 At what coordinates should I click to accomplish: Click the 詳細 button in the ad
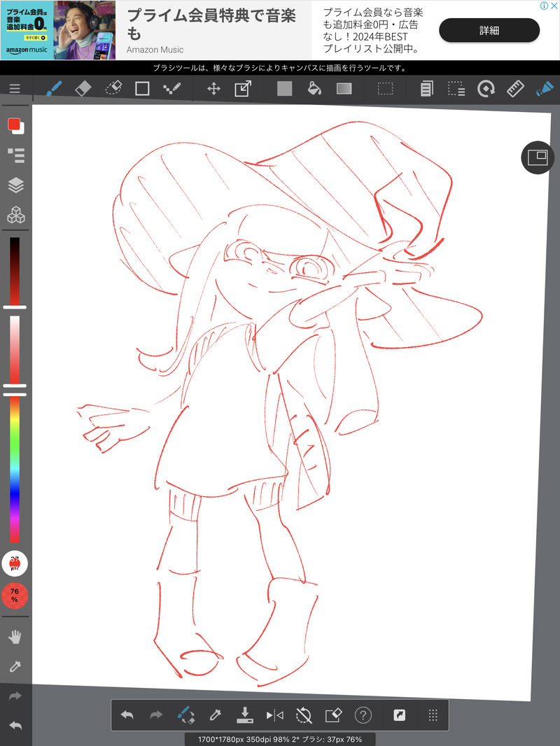[x=489, y=31]
